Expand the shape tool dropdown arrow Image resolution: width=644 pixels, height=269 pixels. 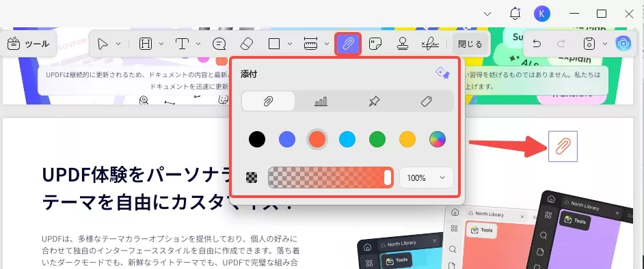coord(290,44)
